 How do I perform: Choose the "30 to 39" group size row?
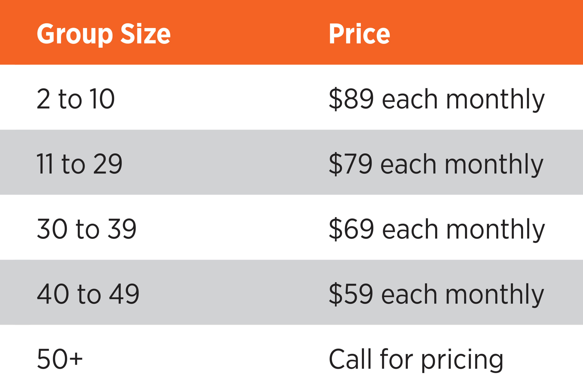click(x=87, y=229)
